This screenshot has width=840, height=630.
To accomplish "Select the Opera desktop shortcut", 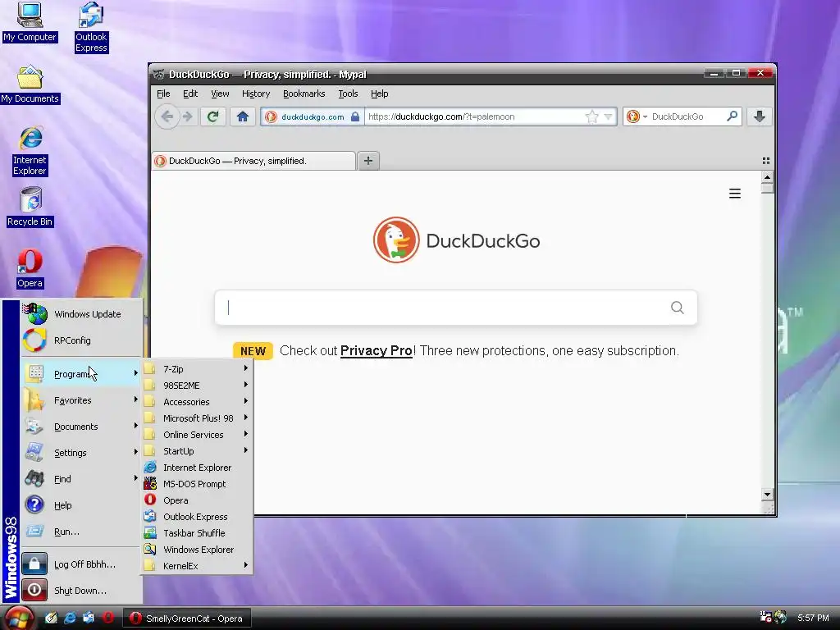I will [30, 269].
